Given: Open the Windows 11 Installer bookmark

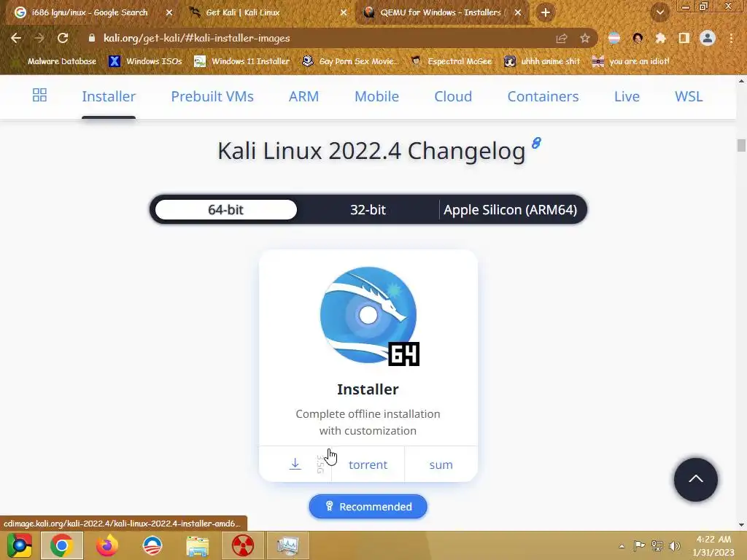Looking at the screenshot, I should (x=242, y=61).
